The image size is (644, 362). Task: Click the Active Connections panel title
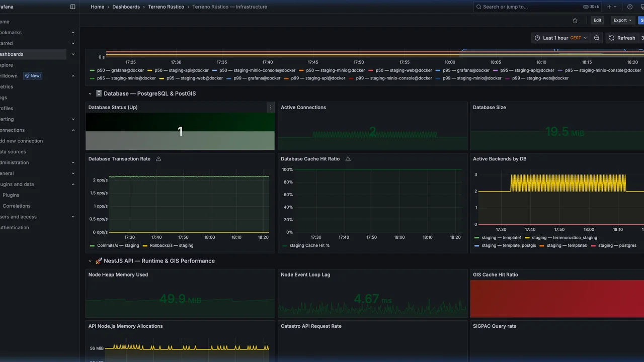(303, 108)
